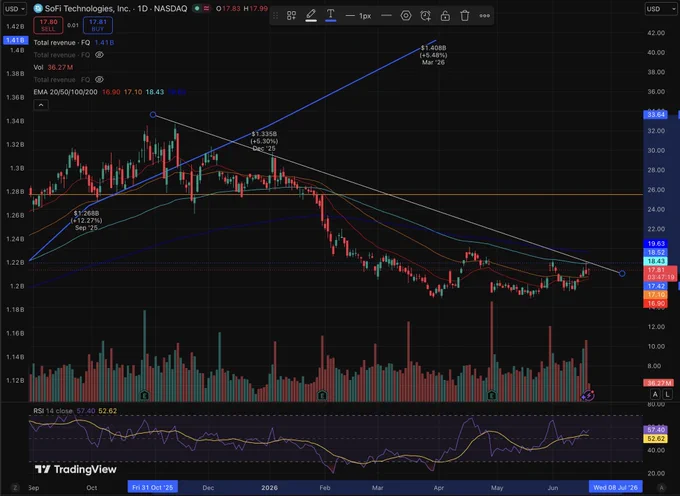
Task: Open trendline settings hexagon icon
Action: [406, 16]
